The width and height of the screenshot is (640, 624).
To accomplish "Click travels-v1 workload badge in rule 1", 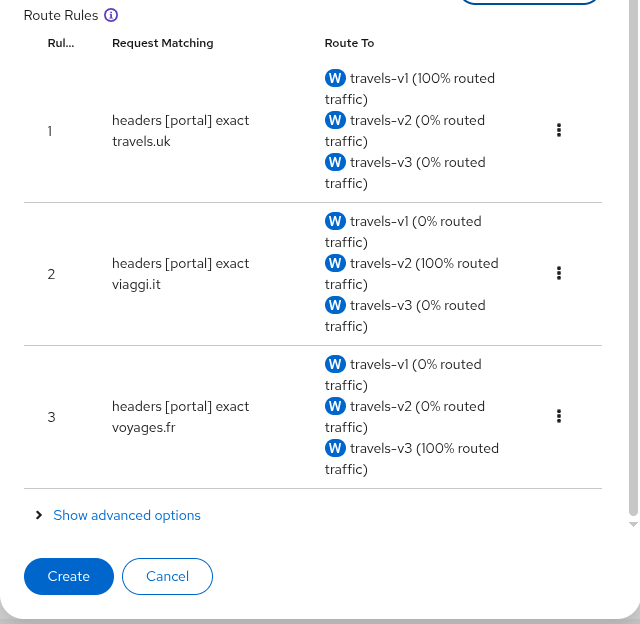I will pyautogui.click(x=335, y=78).
